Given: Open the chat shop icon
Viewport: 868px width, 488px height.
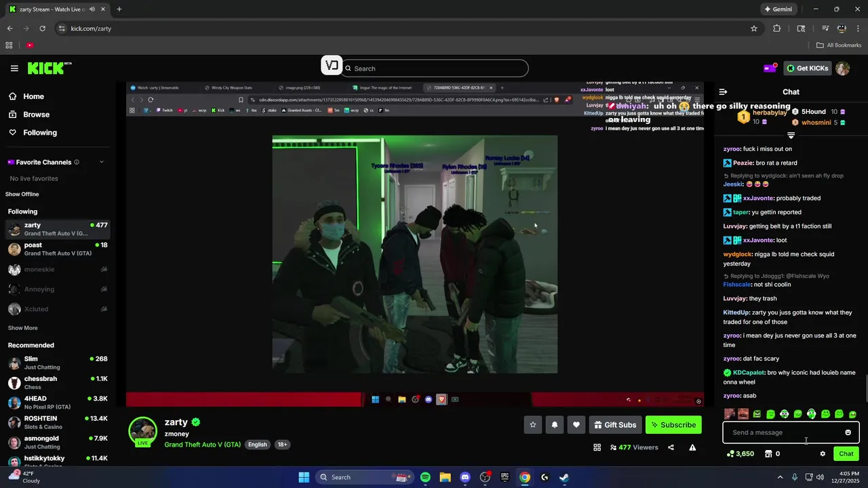Looking at the screenshot, I should [x=768, y=454].
